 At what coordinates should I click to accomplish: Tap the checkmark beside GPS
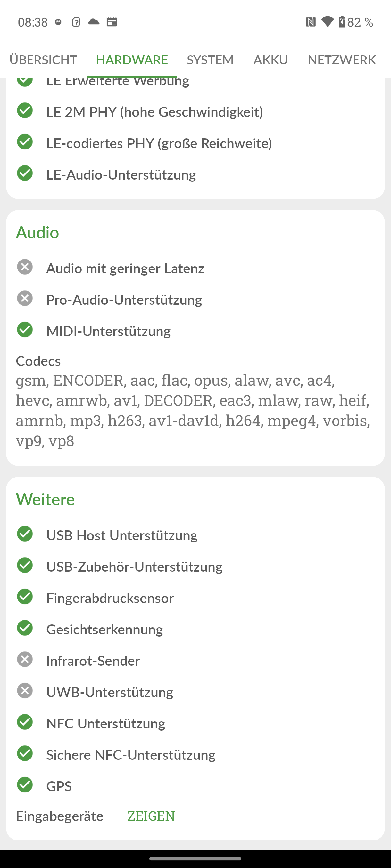pyautogui.click(x=25, y=785)
